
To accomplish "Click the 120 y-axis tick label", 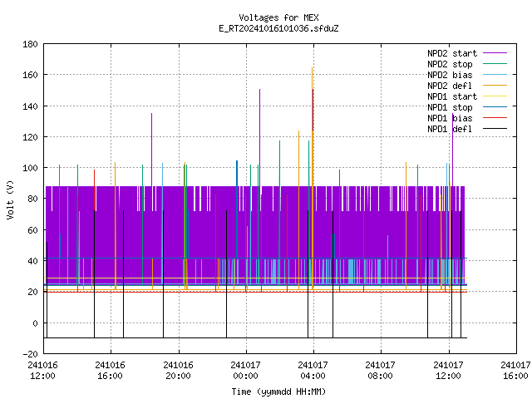I will pyautogui.click(x=30, y=137).
